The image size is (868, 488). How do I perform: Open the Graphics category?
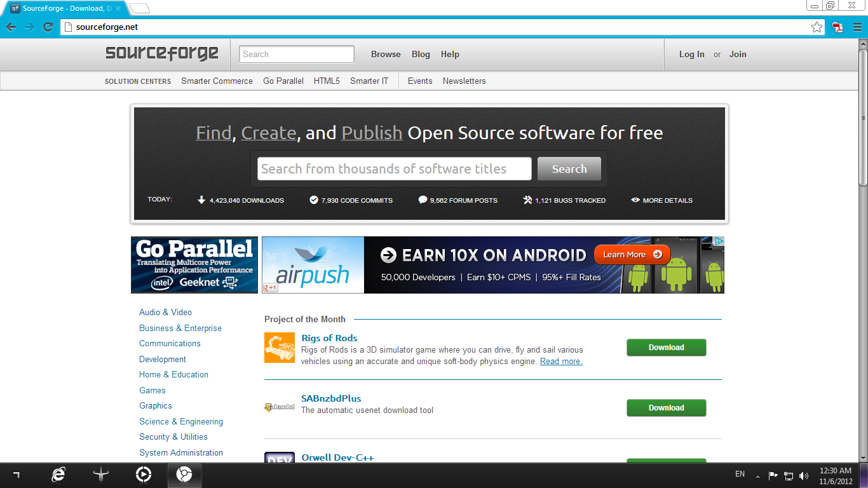pyautogui.click(x=156, y=405)
